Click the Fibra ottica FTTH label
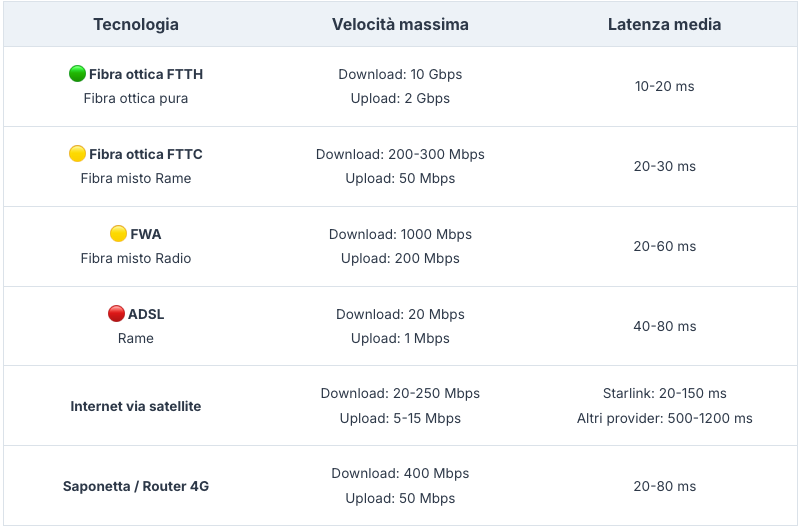 (x=146, y=74)
